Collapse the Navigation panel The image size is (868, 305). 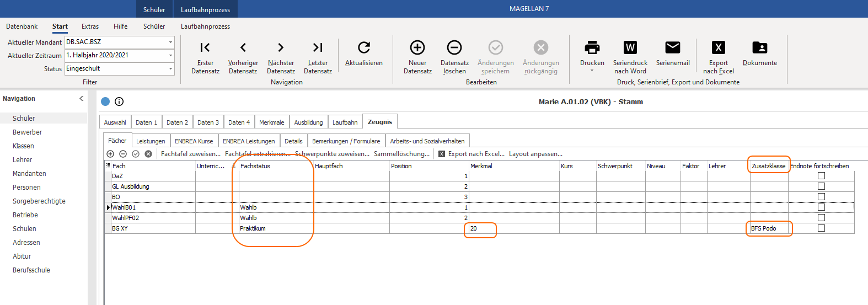tap(81, 99)
